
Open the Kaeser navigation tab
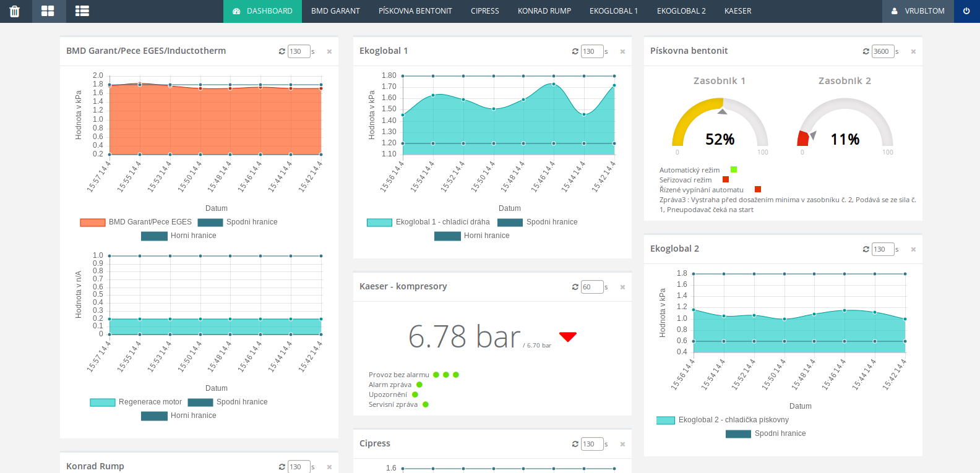(737, 11)
